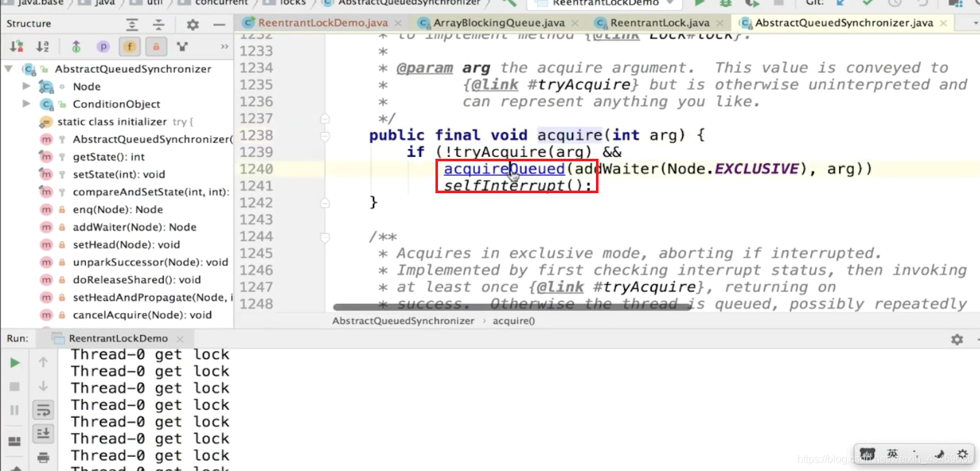Switch to AbstractQueuedSynchronizer.java editor tab
Viewport: 980px width, 471px height.
pyautogui.click(x=844, y=23)
